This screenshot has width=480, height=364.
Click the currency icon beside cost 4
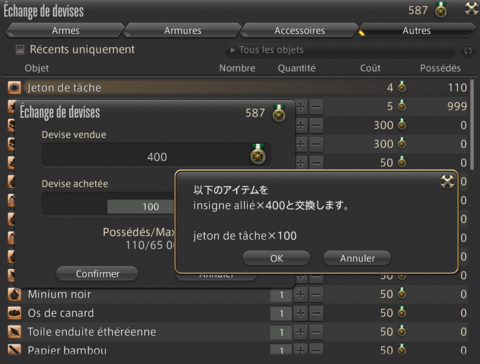coord(402,87)
